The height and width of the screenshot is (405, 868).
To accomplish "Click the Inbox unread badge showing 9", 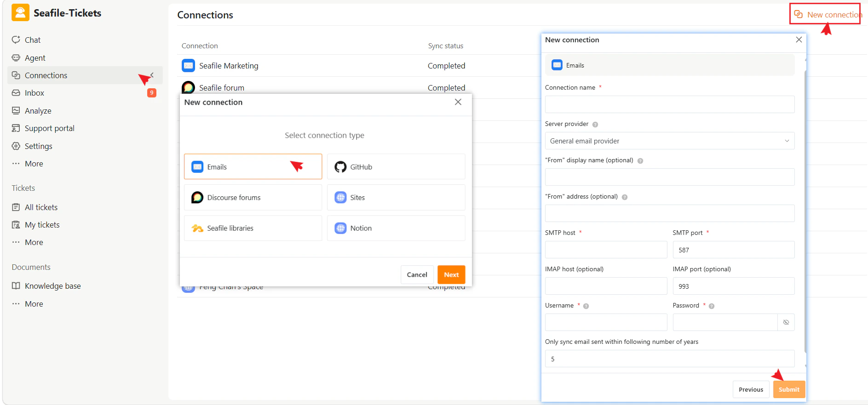I will 152,93.
